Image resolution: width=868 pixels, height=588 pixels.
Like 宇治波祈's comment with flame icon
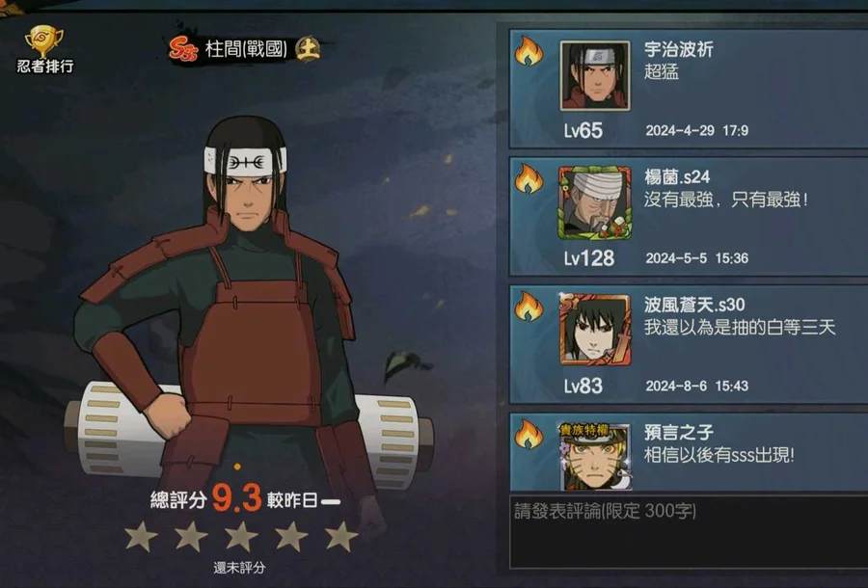click(x=529, y=51)
